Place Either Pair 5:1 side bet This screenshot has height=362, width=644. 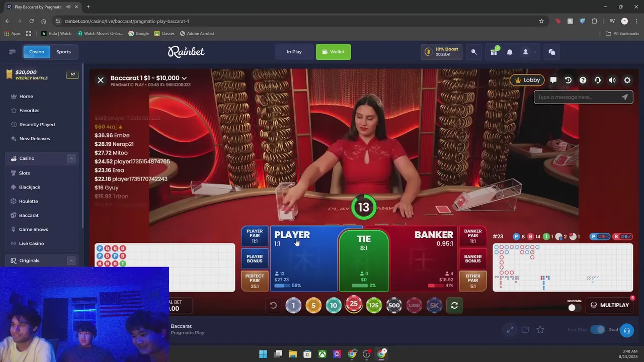pos(473,281)
